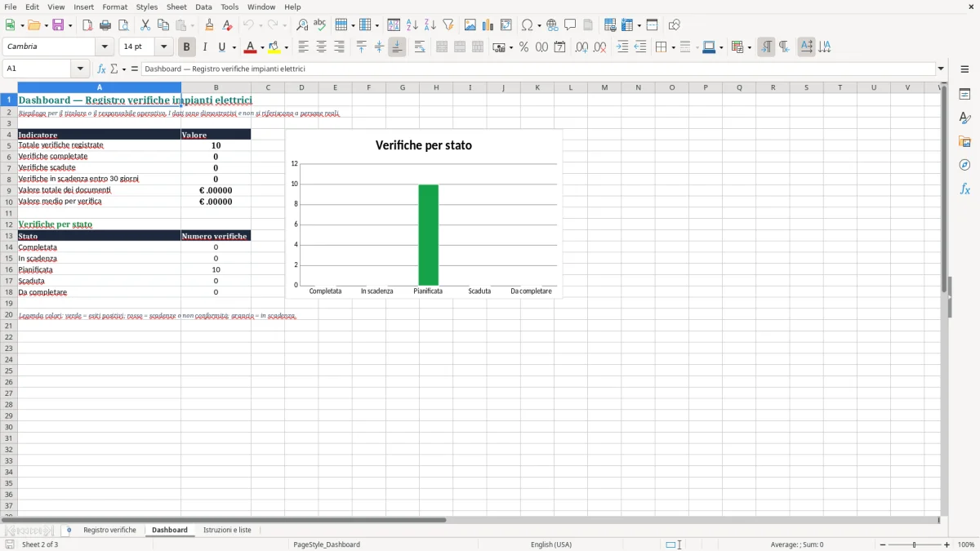Click the Print icon
The width and height of the screenshot is (980, 551).
105,25
